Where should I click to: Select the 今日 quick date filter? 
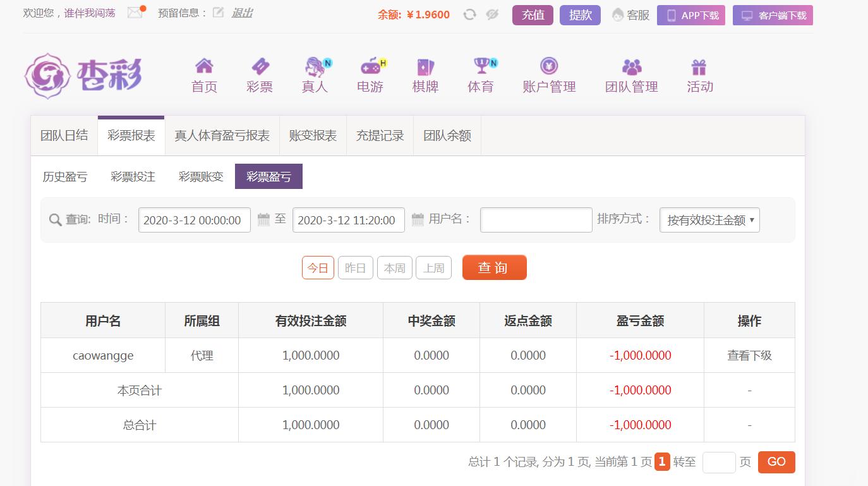pos(318,268)
